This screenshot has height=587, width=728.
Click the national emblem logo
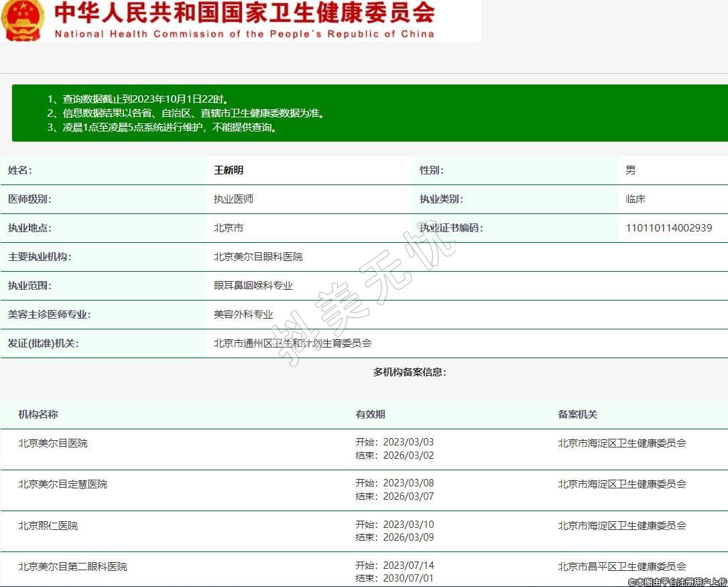pyautogui.click(x=22, y=20)
